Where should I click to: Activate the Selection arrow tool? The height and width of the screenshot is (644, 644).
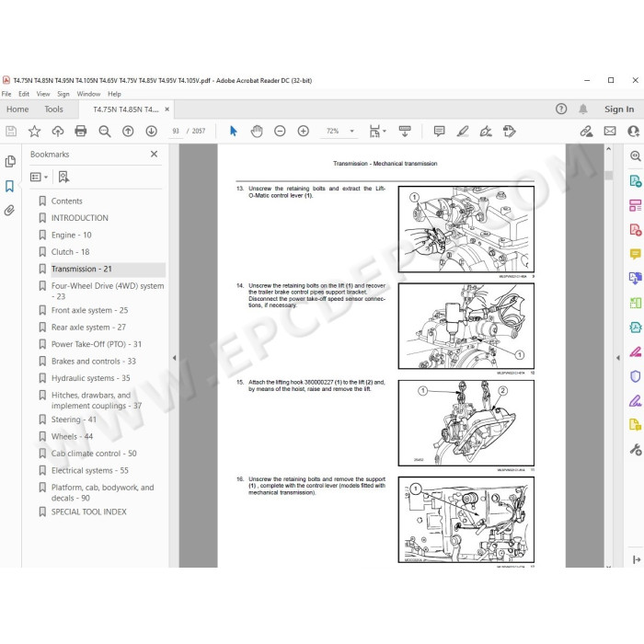click(234, 131)
